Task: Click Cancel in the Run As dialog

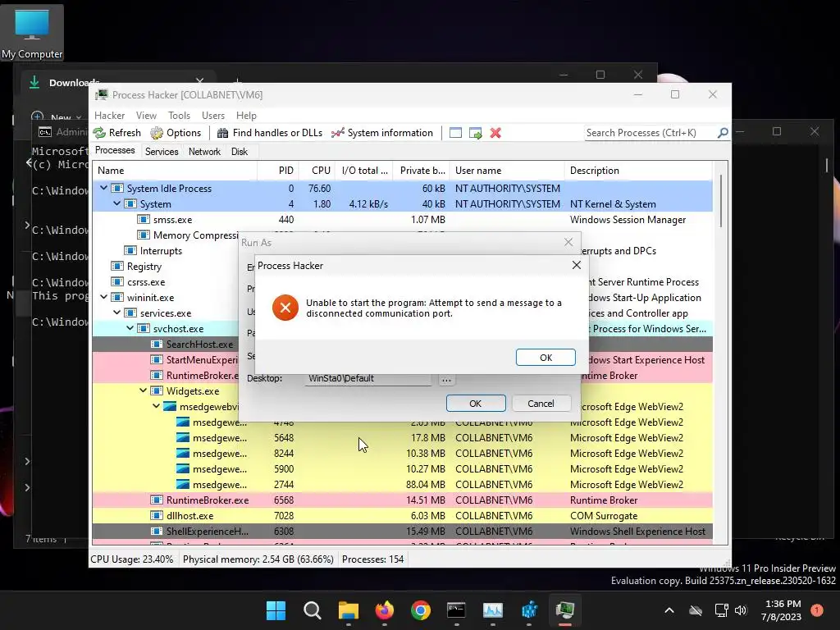Action: 541,404
